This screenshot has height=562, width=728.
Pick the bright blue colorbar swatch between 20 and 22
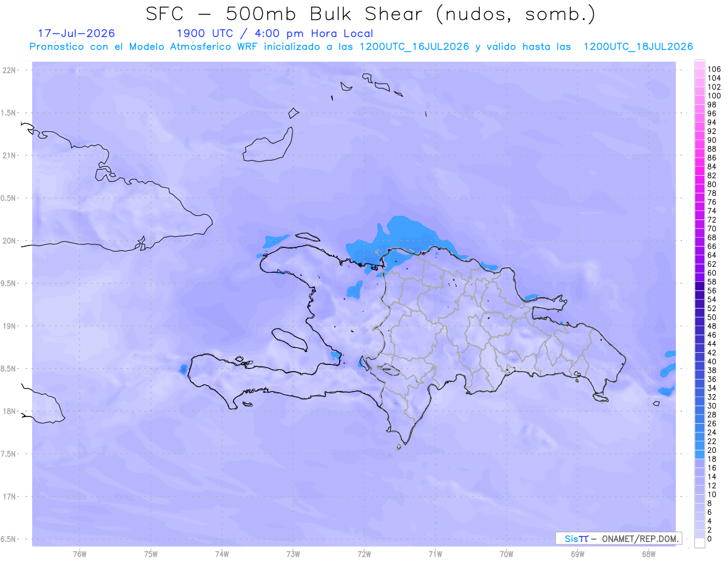point(699,446)
